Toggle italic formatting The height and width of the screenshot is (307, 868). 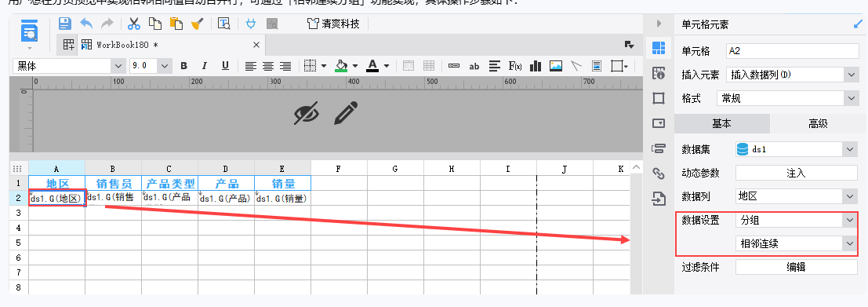[205, 66]
